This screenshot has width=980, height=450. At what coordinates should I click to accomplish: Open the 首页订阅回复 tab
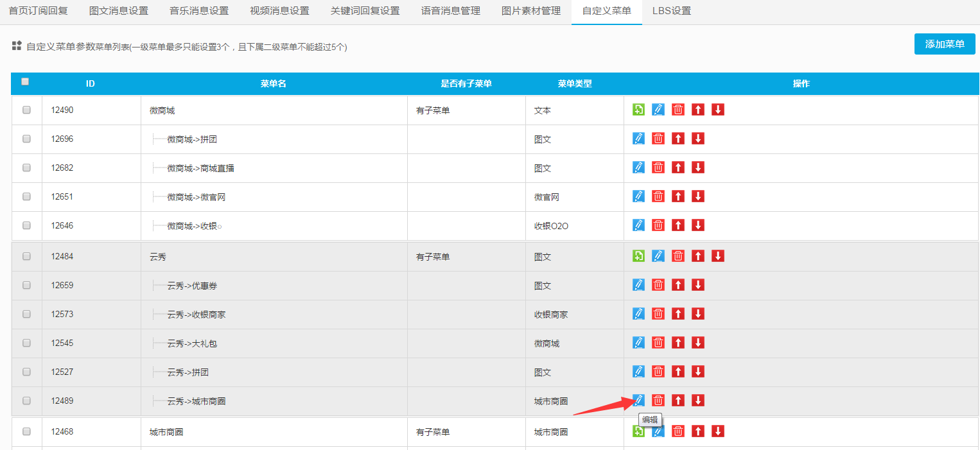coord(38,11)
